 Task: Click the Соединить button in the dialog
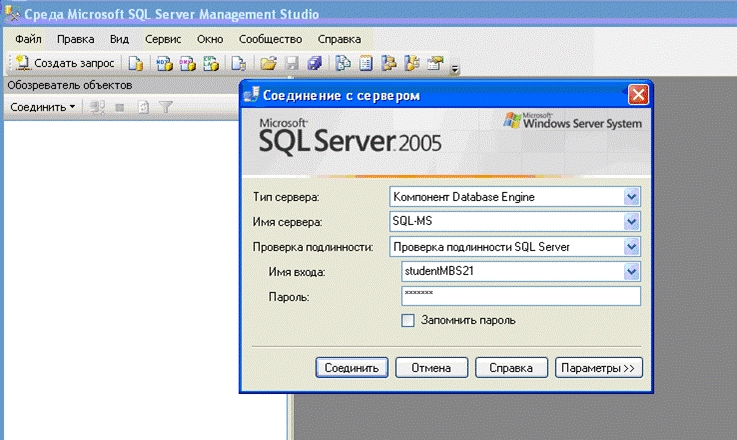click(x=352, y=368)
